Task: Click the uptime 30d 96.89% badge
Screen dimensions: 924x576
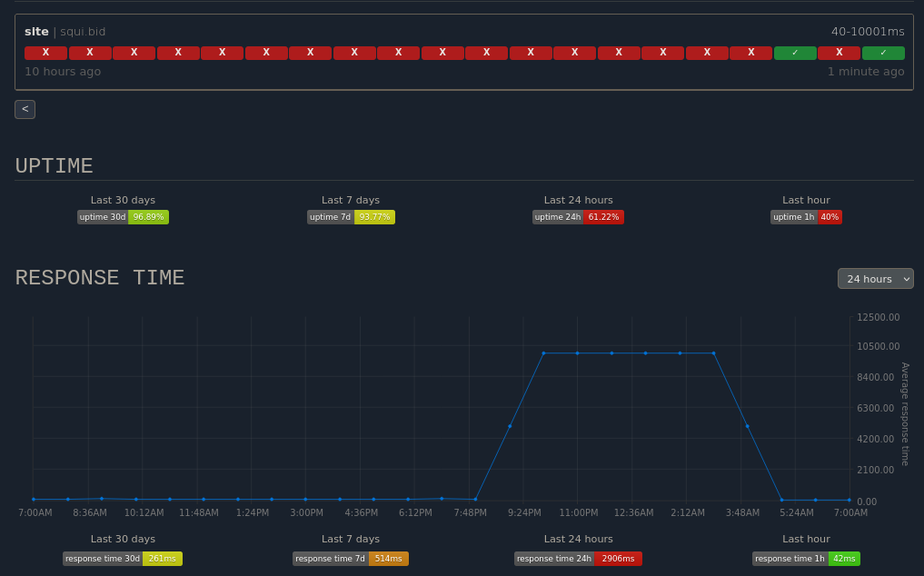Action: tap(123, 217)
